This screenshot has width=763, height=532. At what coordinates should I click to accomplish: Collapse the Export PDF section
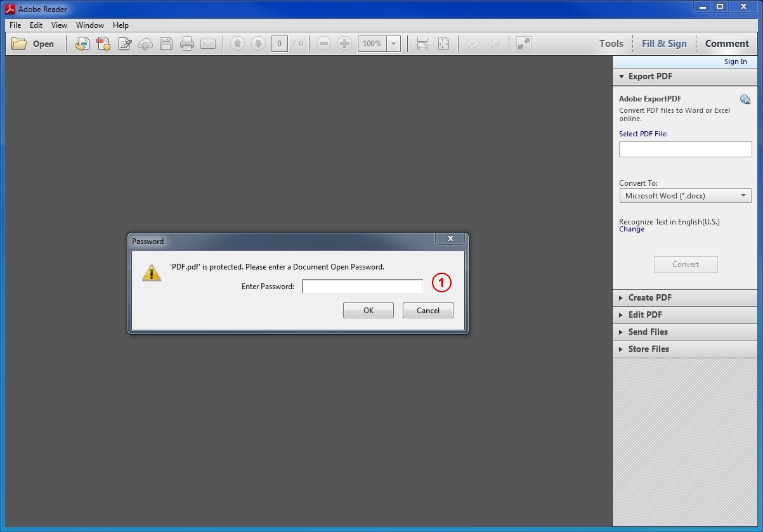[685, 76]
